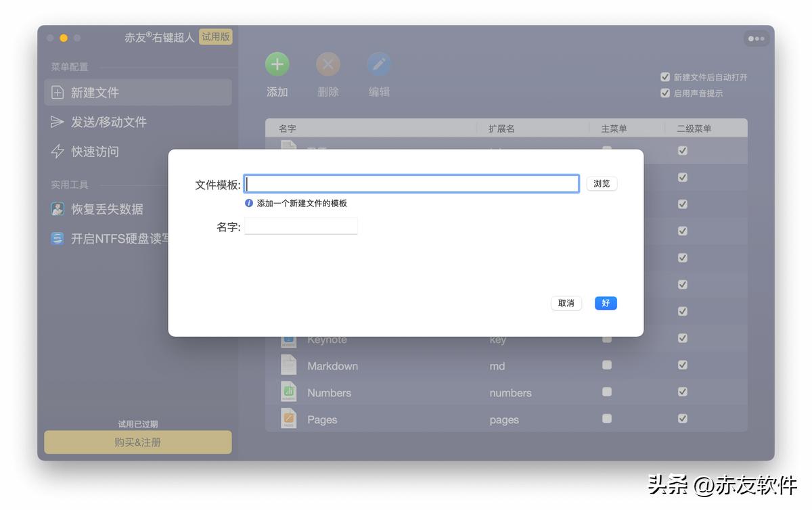Image resolution: width=812 pixels, height=510 pixels.
Task: Open the ellipsis options icon at top right
Action: point(756,39)
